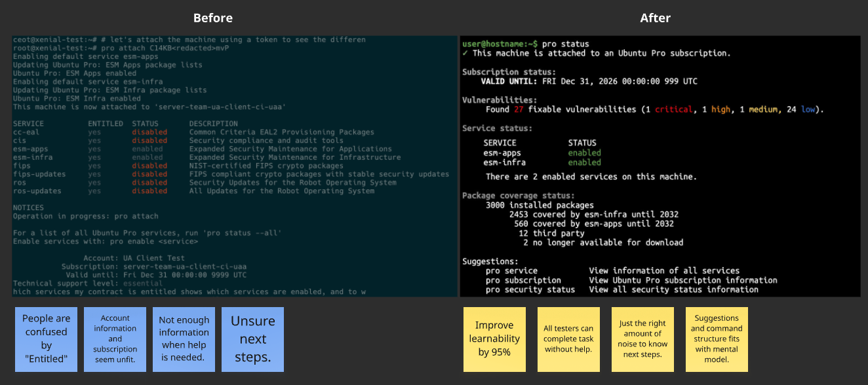Click the "Account: UA Client Test" line

[x=134, y=259]
